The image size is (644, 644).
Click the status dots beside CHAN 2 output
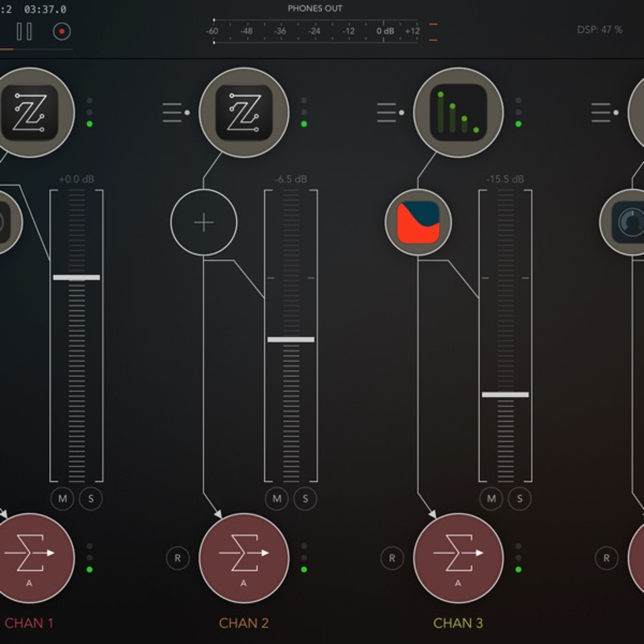point(304,558)
